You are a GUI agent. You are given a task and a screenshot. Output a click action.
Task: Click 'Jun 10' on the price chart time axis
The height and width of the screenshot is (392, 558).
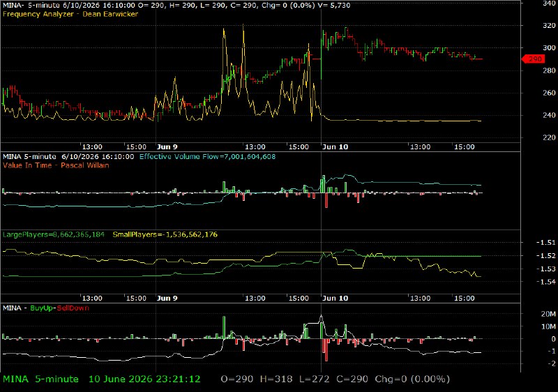pyautogui.click(x=335, y=147)
